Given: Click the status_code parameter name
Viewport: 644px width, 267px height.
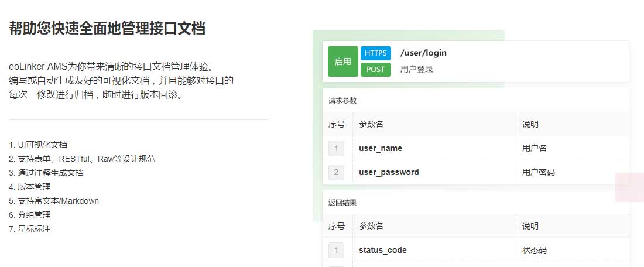Looking at the screenshot, I should point(383,251).
